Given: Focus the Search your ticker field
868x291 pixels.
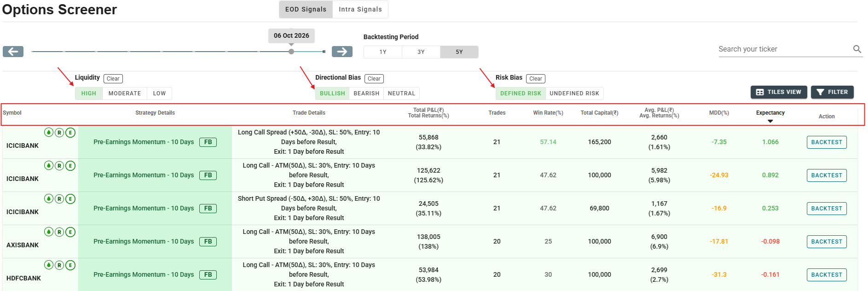Looking at the screenshot, I should coord(785,49).
